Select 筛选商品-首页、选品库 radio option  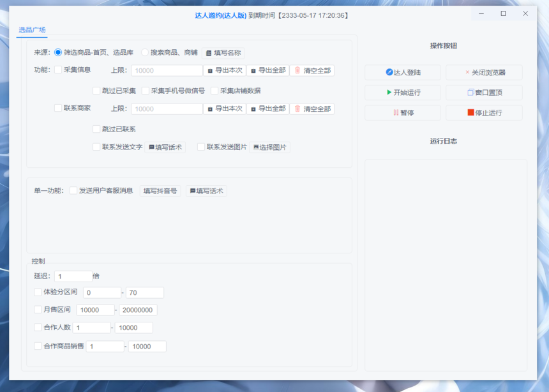pos(58,52)
